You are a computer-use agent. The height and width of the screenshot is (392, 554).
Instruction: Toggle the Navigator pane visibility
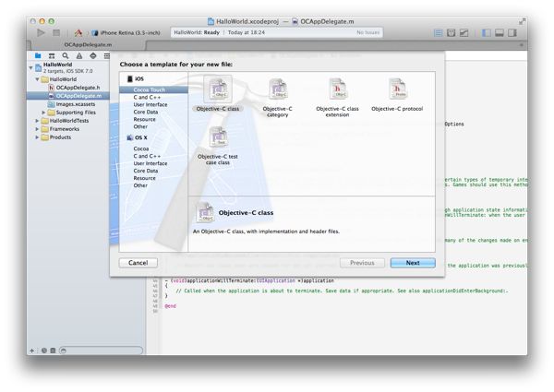pos(487,33)
